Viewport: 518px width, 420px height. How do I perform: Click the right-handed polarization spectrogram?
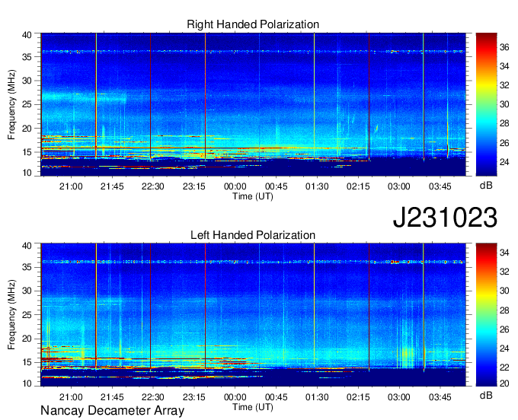[x=253, y=104]
